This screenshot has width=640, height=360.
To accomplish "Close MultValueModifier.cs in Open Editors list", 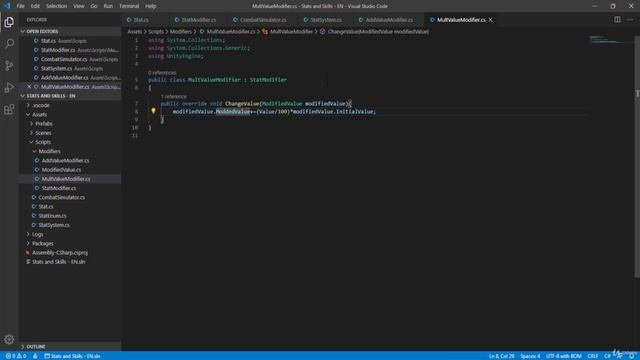I will point(29,87).
